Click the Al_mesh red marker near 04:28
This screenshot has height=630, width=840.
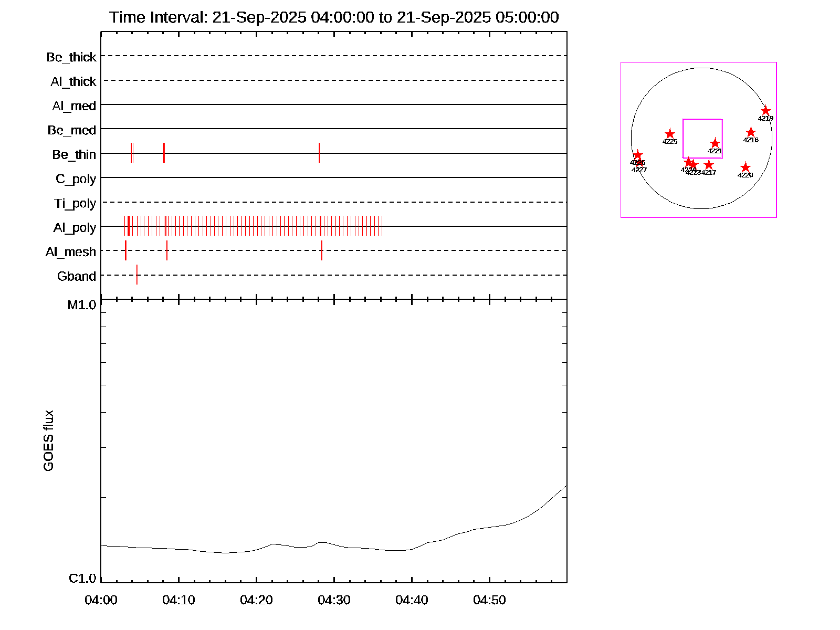(322, 250)
